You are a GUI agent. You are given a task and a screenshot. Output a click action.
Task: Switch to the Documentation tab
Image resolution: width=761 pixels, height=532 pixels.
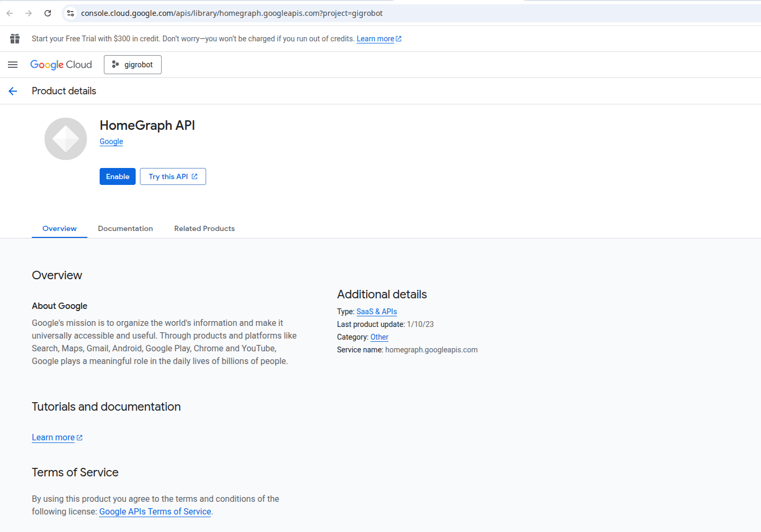(x=126, y=228)
